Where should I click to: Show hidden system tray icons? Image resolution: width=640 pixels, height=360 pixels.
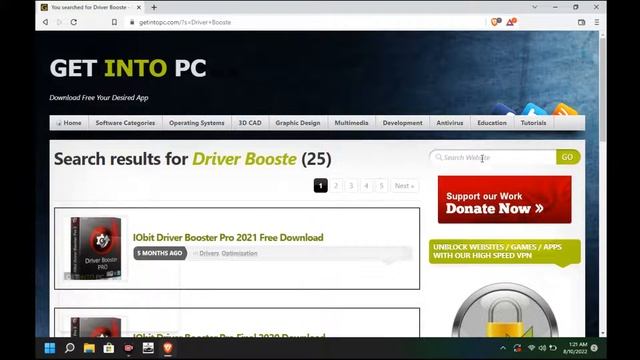[x=503, y=348]
